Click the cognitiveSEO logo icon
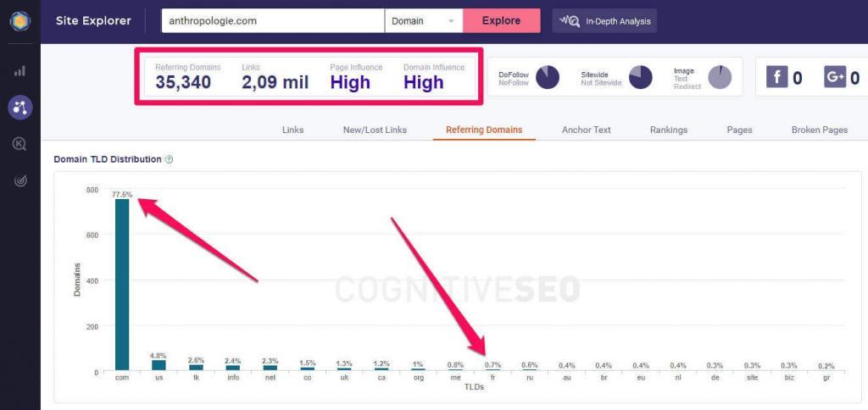The width and height of the screenshot is (868, 410). (x=19, y=21)
